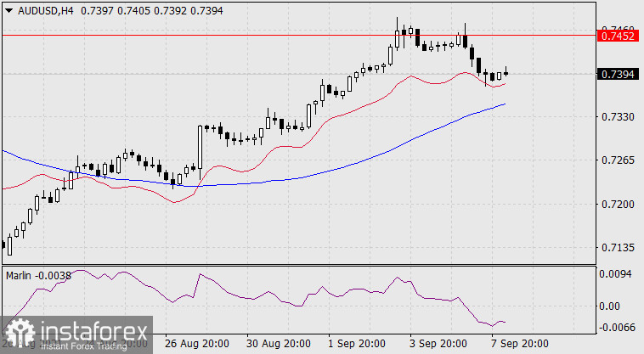Click the 0.7200 price axis label
644x354 pixels.
[616, 205]
